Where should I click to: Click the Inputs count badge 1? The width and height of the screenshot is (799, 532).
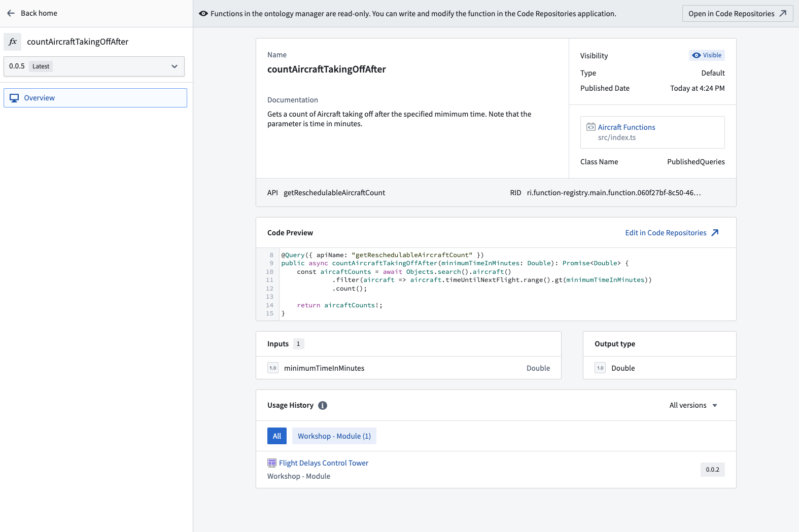pyautogui.click(x=298, y=344)
